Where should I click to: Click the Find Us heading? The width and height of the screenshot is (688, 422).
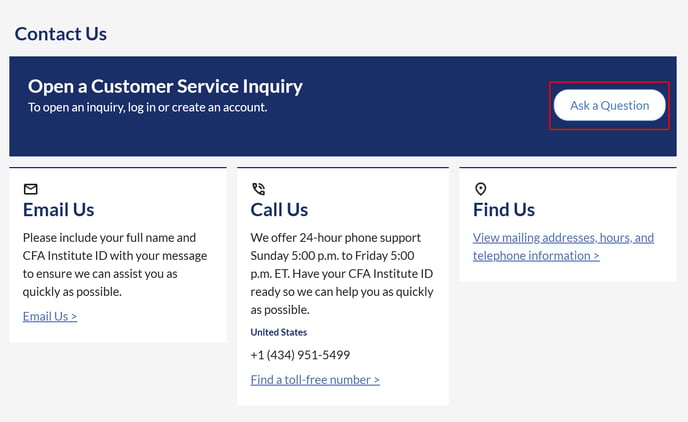click(x=504, y=210)
